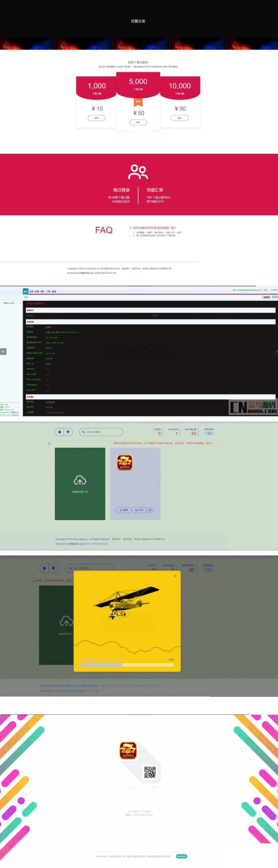Cancel the upload via 取消 in the yellow dialog
Image resolution: width=278 pixels, height=868 pixels.
[171, 660]
